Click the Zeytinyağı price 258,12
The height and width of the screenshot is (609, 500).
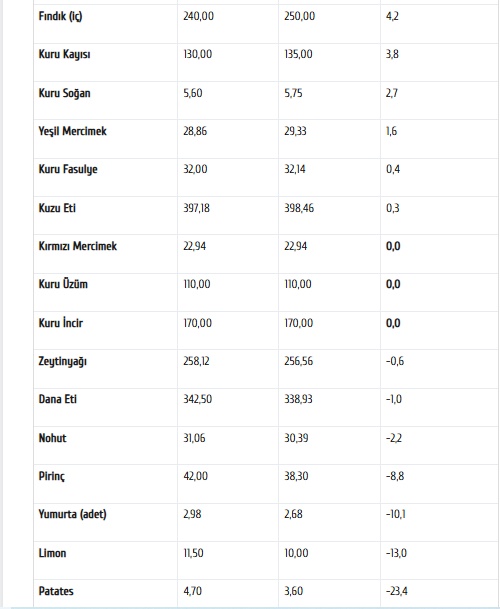[196, 361]
